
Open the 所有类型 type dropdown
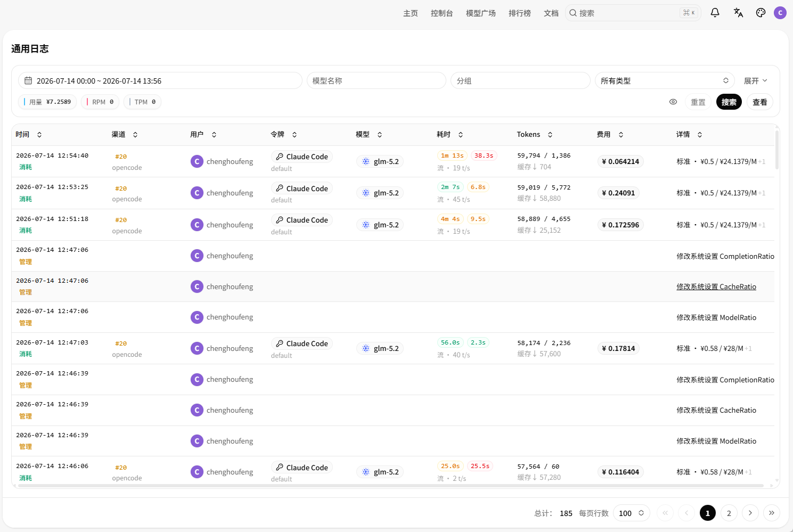(x=665, y=81)
